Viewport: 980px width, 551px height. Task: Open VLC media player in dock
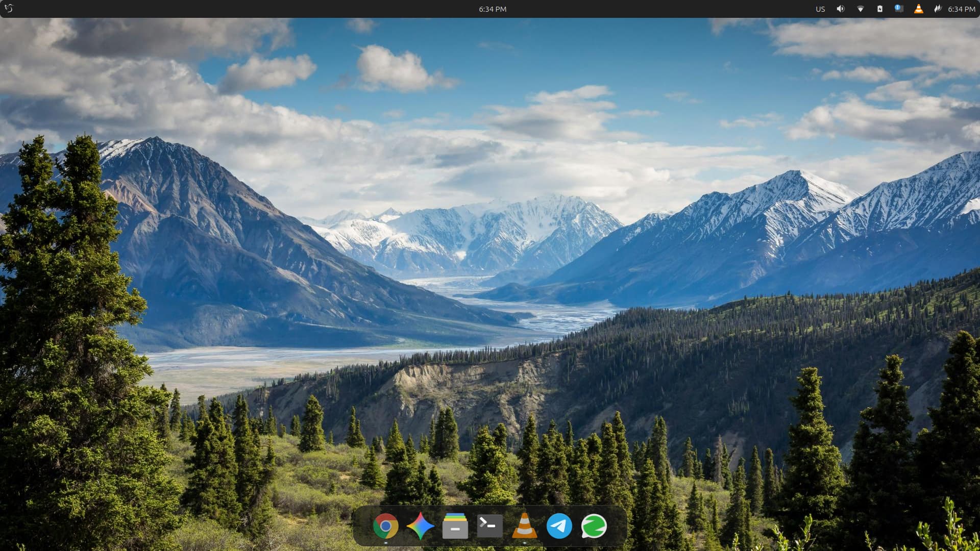pos(524,526)
